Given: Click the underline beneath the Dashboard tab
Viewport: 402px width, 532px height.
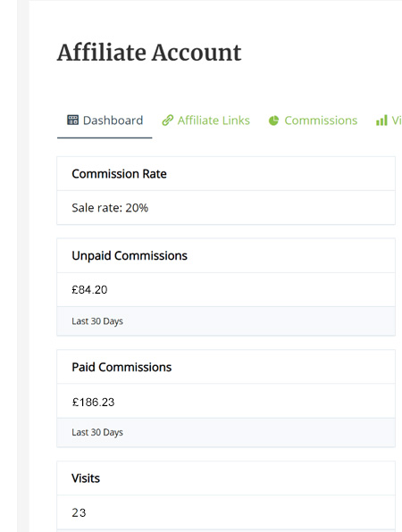Looking at the screenshot, I should [x=105, y=137].
